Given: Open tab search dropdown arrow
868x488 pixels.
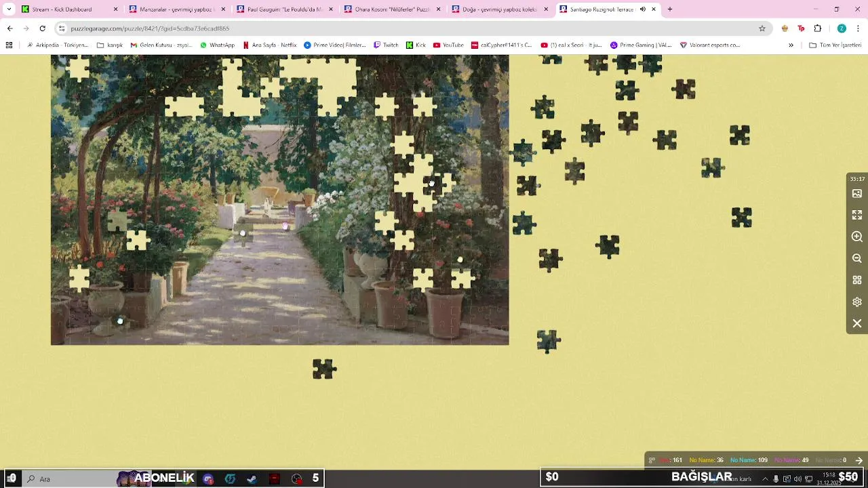Looking at the screenshot, I should [x=9, y=9].
